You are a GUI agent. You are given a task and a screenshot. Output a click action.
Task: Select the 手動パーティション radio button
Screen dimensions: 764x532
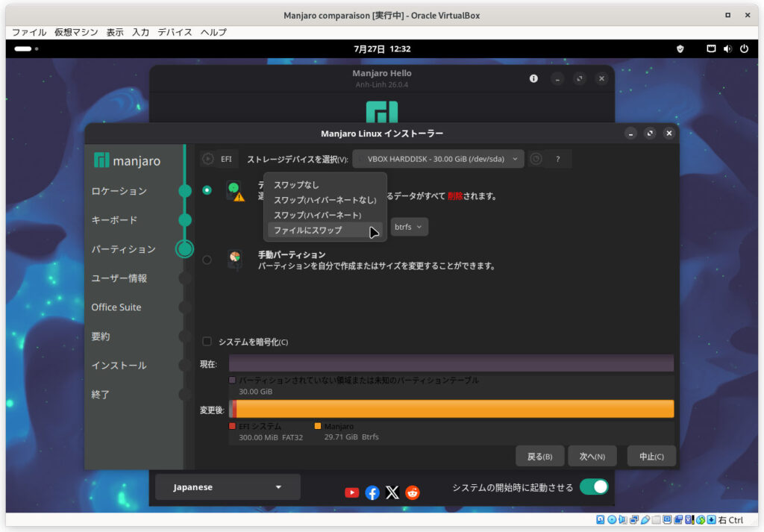point(207,260)
